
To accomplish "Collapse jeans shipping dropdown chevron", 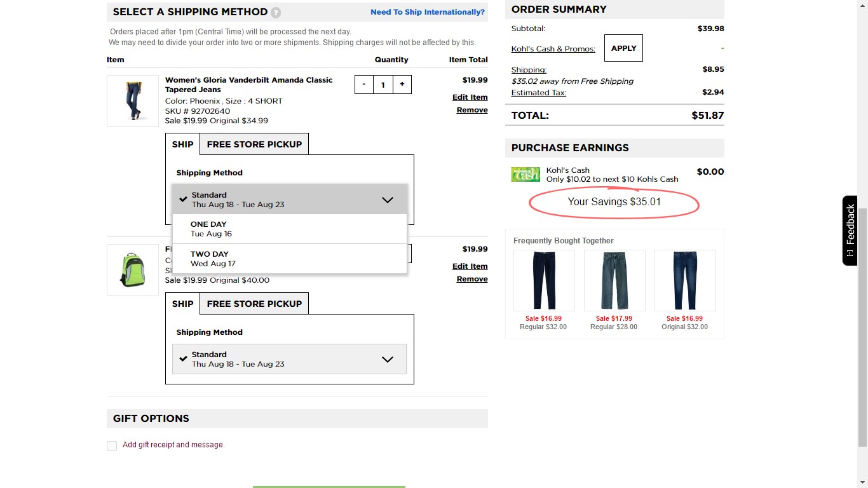I will 388,200.
